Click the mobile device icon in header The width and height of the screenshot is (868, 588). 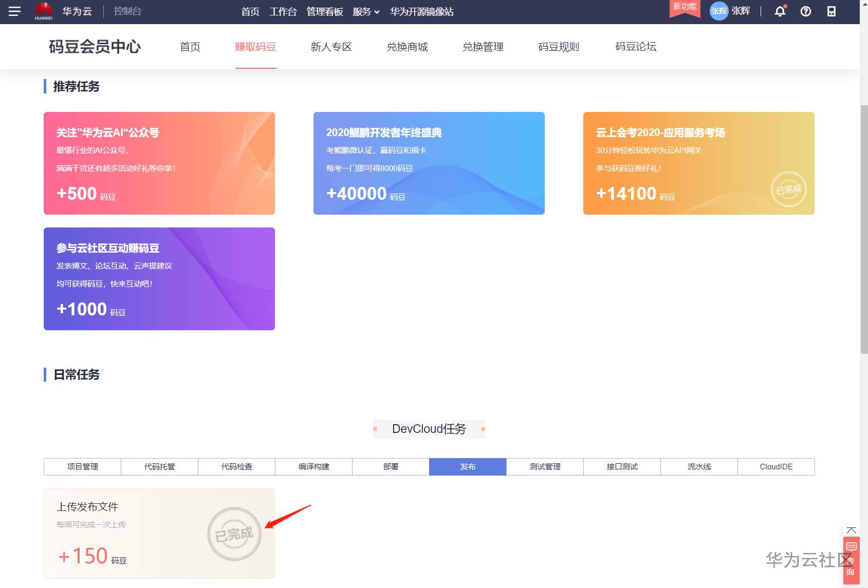[832, 11]
